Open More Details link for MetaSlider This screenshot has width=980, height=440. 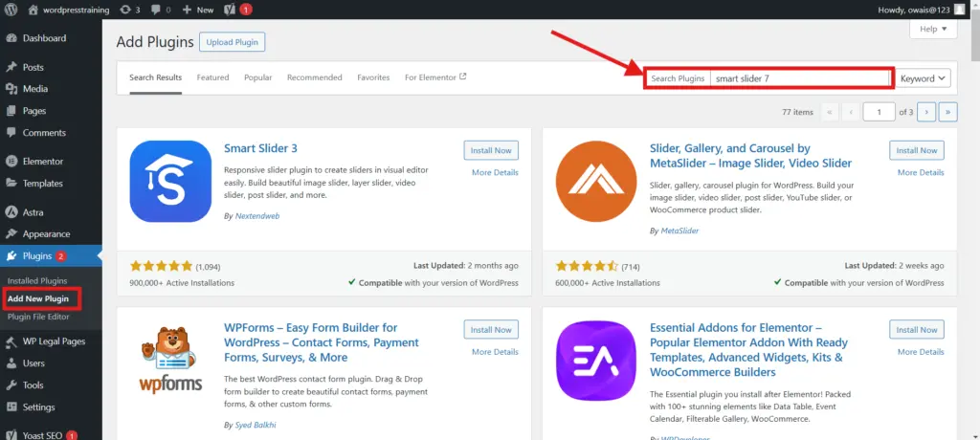tap(920, 172)
